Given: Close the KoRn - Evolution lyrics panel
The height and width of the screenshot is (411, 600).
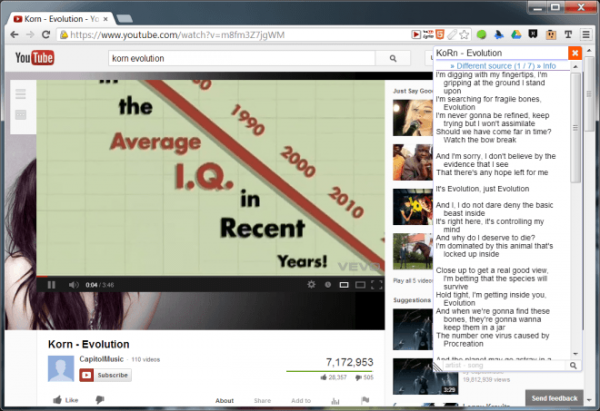Looking at the screenshot, I should 575,53.
